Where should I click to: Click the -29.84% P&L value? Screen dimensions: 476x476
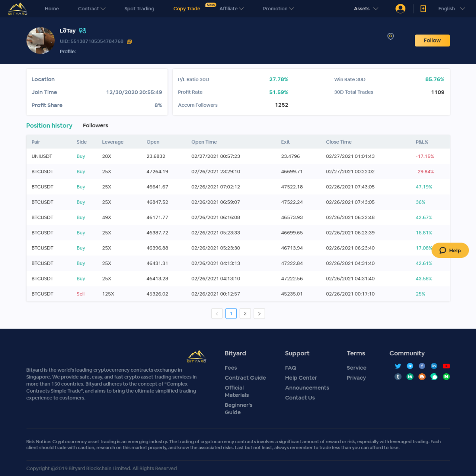coord(425,171)
